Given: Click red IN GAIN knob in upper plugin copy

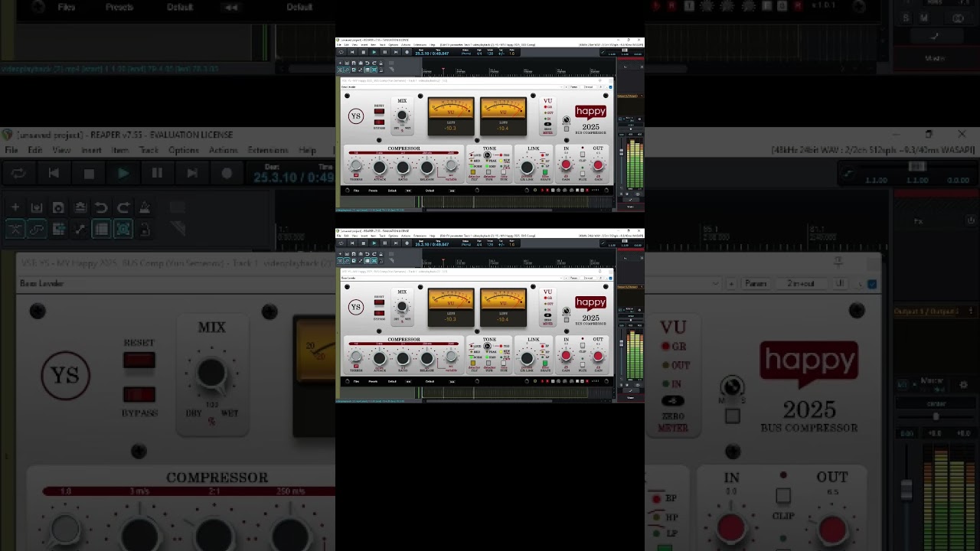Looking at the screenshot, I should click(x=566, y=165).
